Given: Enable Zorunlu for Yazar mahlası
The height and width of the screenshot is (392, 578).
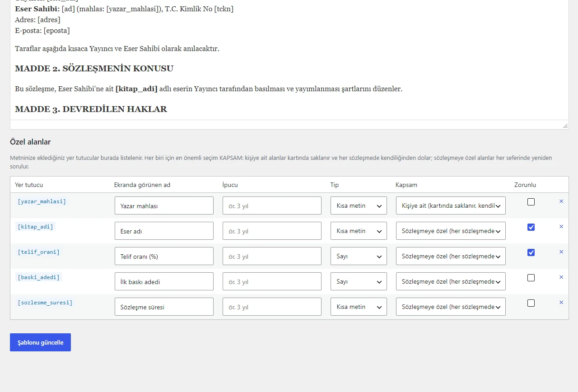Looking at the screenshot, I should point(531,202).
